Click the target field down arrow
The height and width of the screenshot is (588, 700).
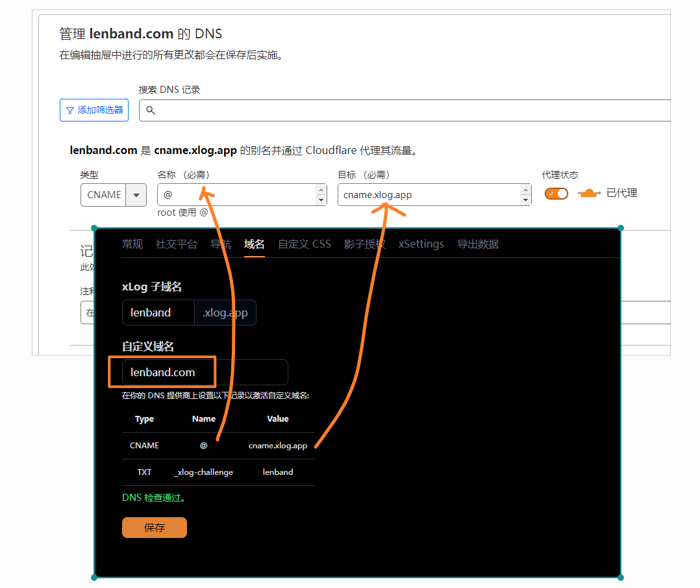coord(525,199)
